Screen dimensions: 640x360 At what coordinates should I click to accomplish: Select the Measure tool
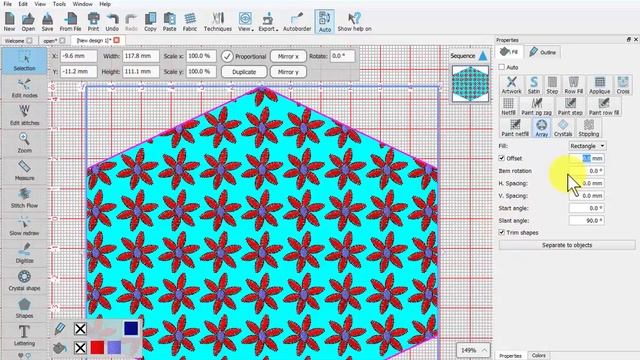point(24,171)
